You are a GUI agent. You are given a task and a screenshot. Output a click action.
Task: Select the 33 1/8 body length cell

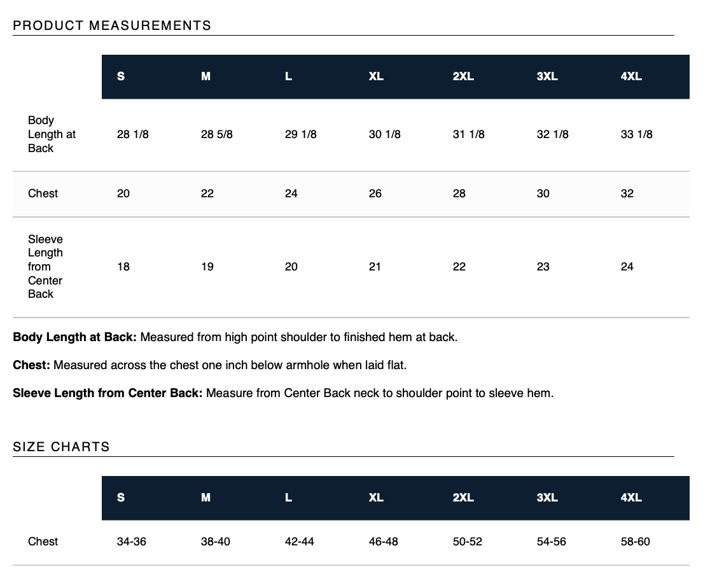tap(636, 134)
